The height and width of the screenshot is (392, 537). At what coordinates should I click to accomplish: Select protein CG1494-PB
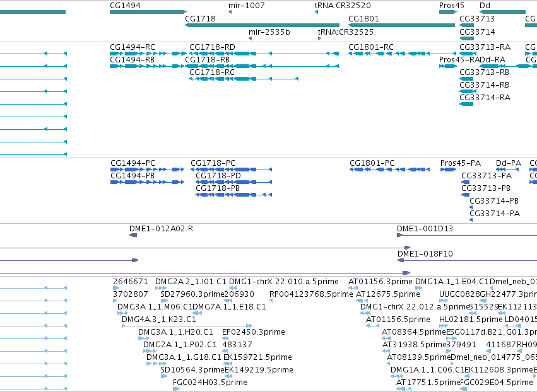coord(147,182)
